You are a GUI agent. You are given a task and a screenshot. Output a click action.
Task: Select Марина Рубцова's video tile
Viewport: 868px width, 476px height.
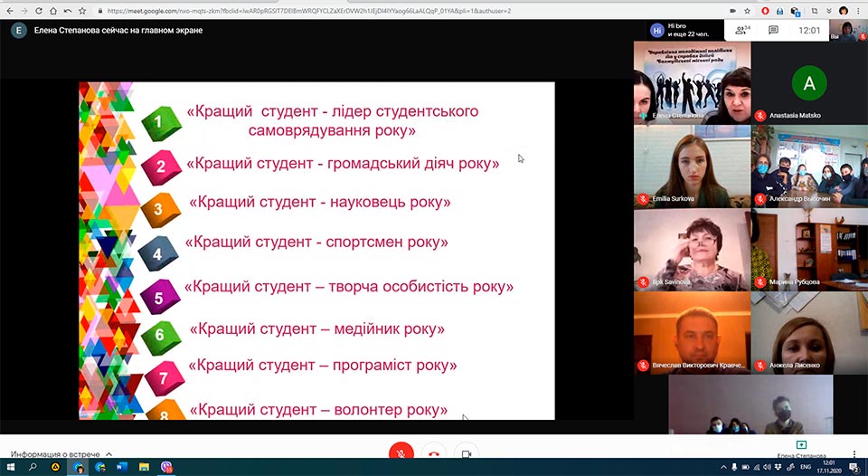pos(809,250)
